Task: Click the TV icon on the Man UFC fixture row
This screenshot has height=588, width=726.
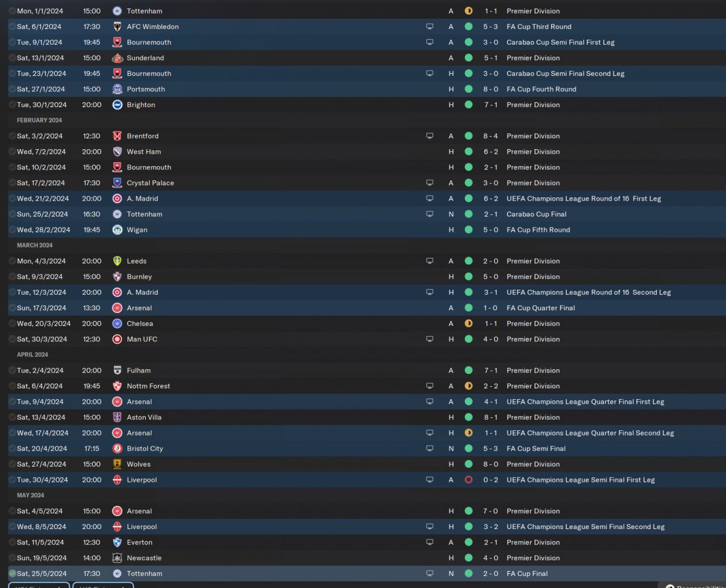Action: (x=430, y=339)
